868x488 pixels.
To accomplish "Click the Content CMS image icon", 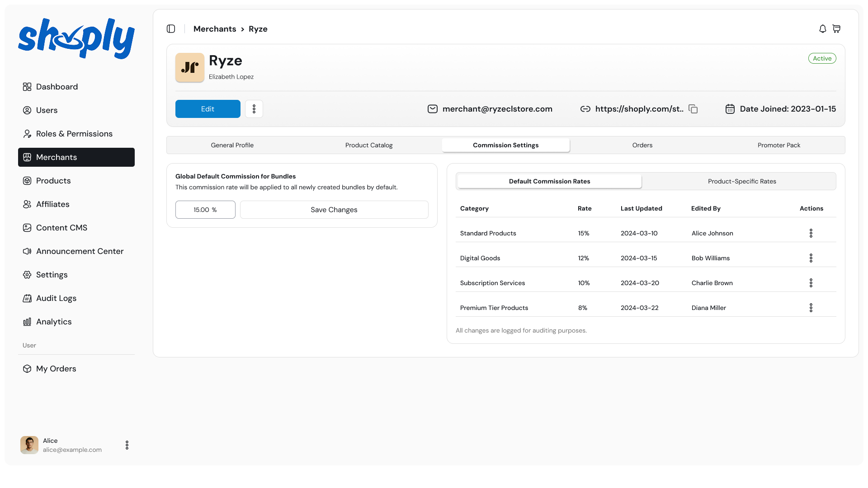I will 27,228.
